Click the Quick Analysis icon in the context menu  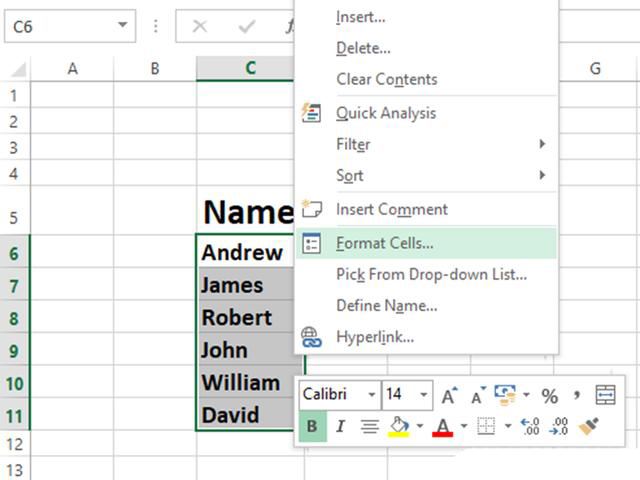311,113
